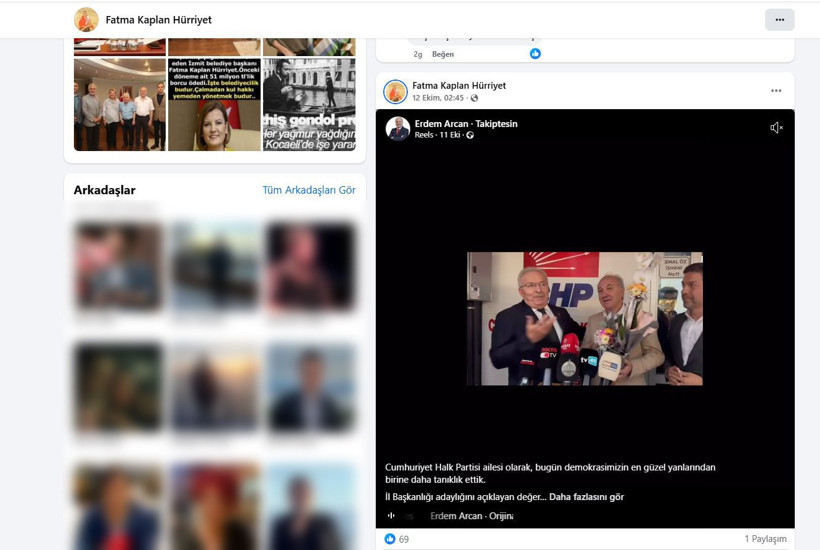Open the post options three-dot menu
This screenshot has width=820, height=550.
click(775, 91)
